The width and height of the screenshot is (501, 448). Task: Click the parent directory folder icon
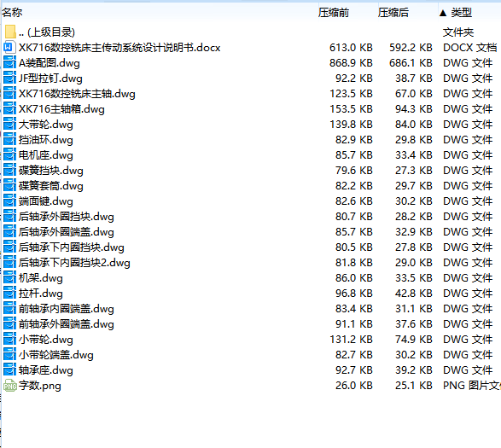[10, 32]
